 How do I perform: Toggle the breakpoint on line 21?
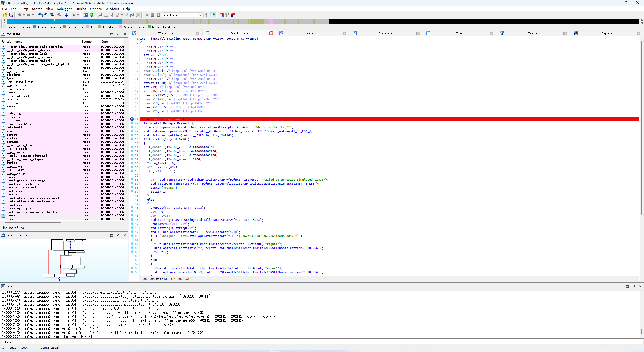(132, 119)
